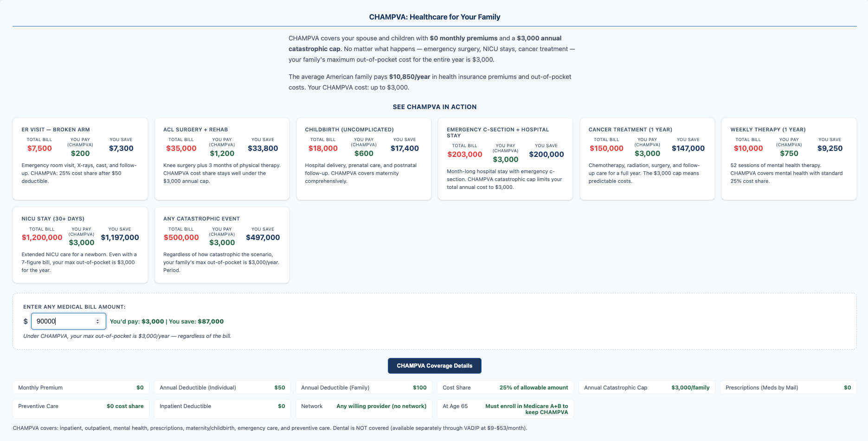Click the 'Prescriptions (Meds by Mail)' row
This screenshot has height=441, width=868.
(788, 388)
